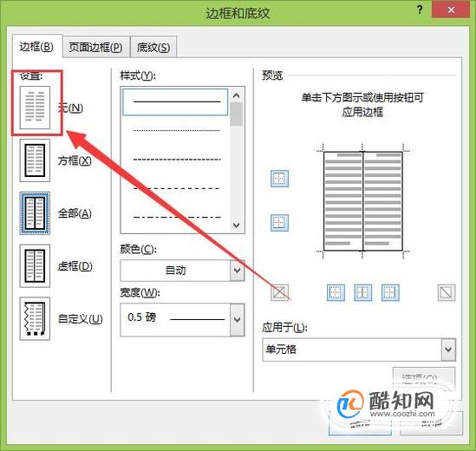Click the style list scroll down arrow
The width and height of the screenshot is (476, 451).
[236, 225]
